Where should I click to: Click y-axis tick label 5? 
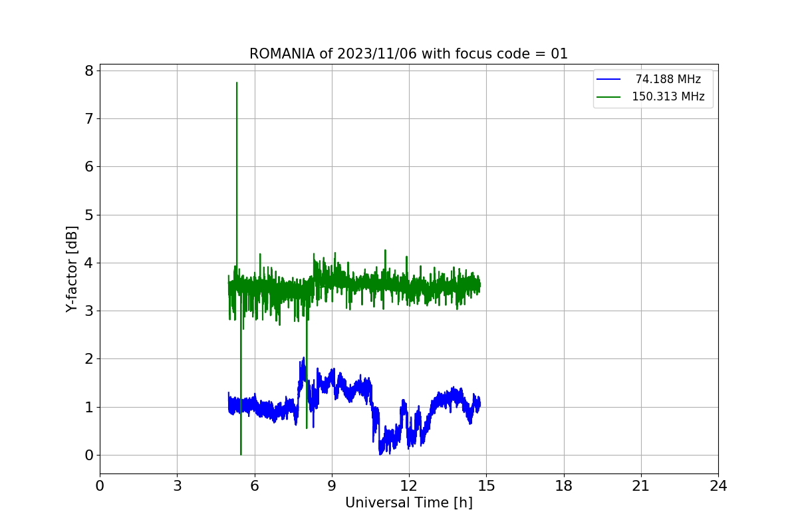88,215
